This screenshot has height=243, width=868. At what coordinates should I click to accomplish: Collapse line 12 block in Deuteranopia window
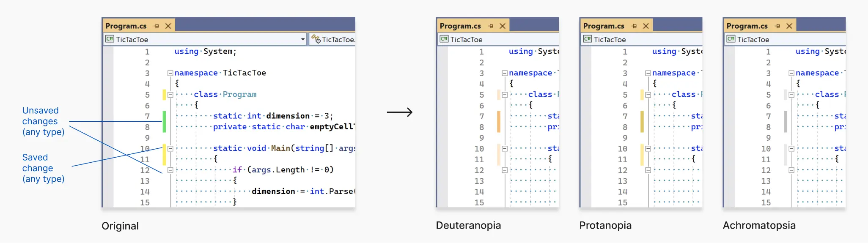point(505,170)
